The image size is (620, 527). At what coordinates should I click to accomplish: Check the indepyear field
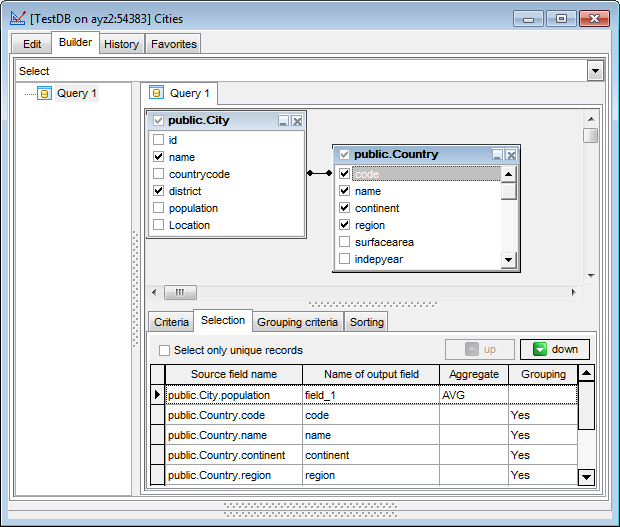(344, 259)
